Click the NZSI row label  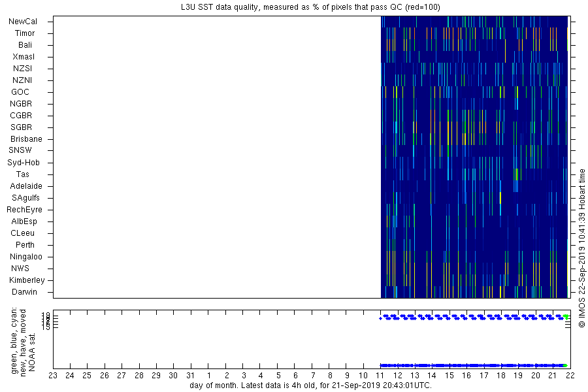[x=22, y=69]
